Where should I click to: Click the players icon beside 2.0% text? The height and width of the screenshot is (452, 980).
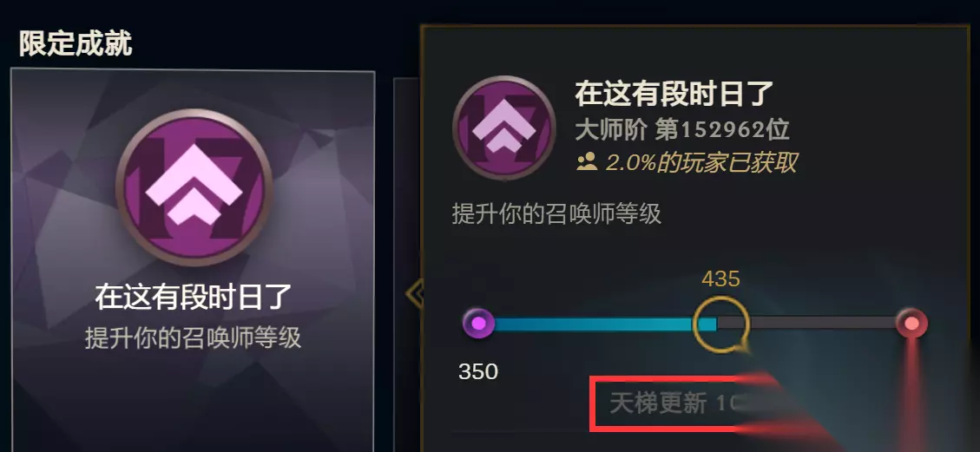(x=587, y=163)
